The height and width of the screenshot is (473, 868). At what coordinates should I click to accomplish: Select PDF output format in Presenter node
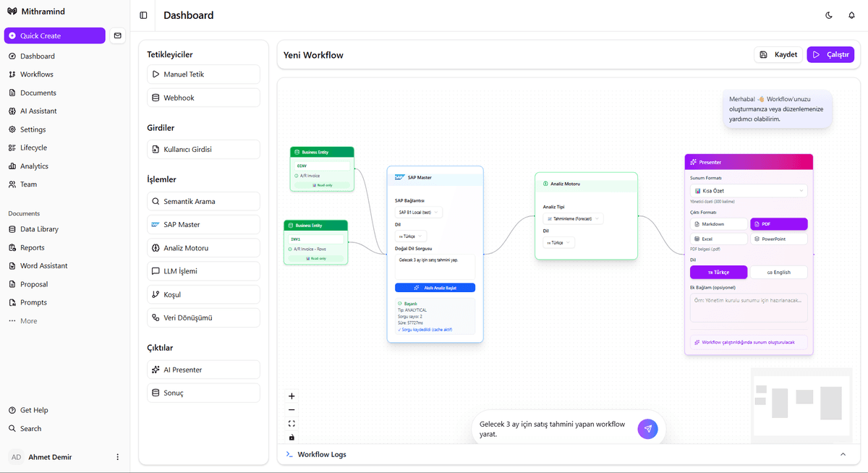click(778, 224)
